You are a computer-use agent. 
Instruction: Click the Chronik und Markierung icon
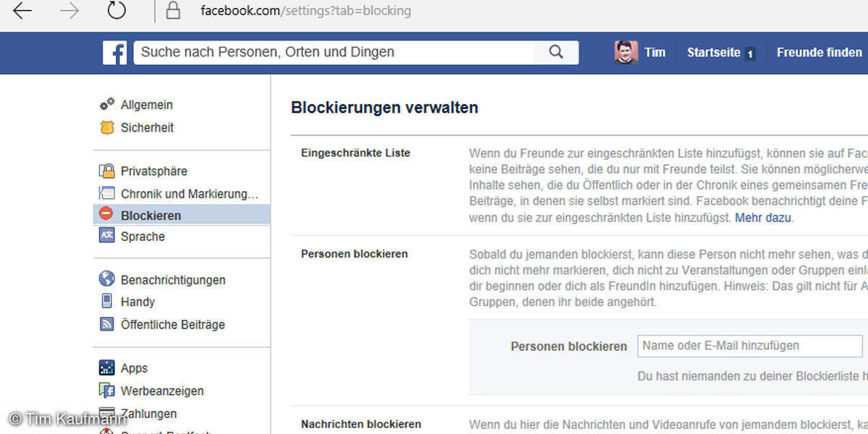(x=107, y=193)
